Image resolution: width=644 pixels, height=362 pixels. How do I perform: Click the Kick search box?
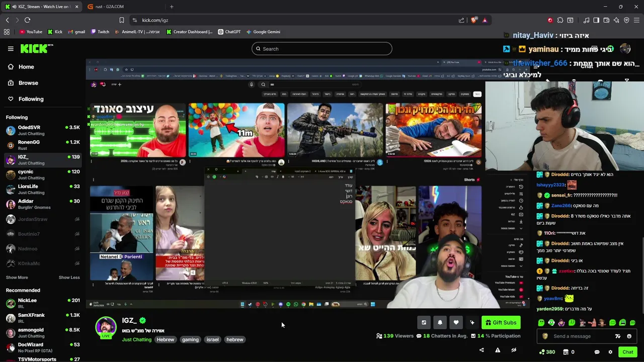pyautogui.click(x=322, y=49)
